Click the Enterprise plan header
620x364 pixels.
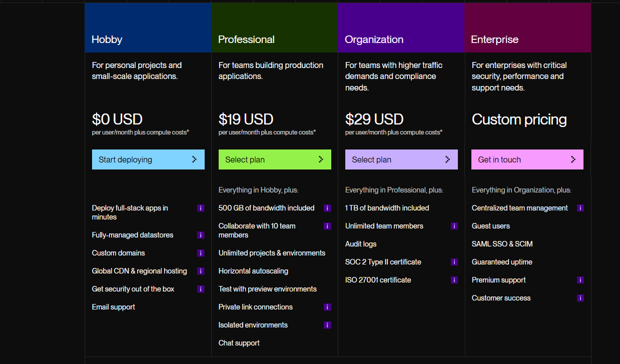coord(527,27)
